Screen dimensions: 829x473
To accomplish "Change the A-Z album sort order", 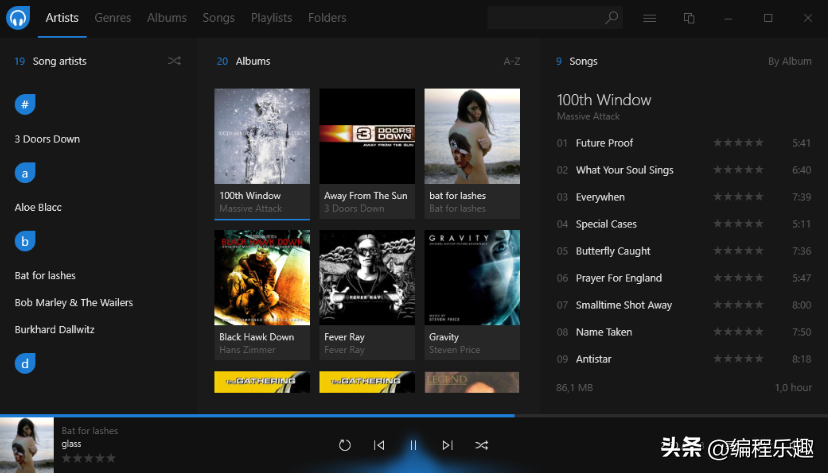I will click(511, 61).
